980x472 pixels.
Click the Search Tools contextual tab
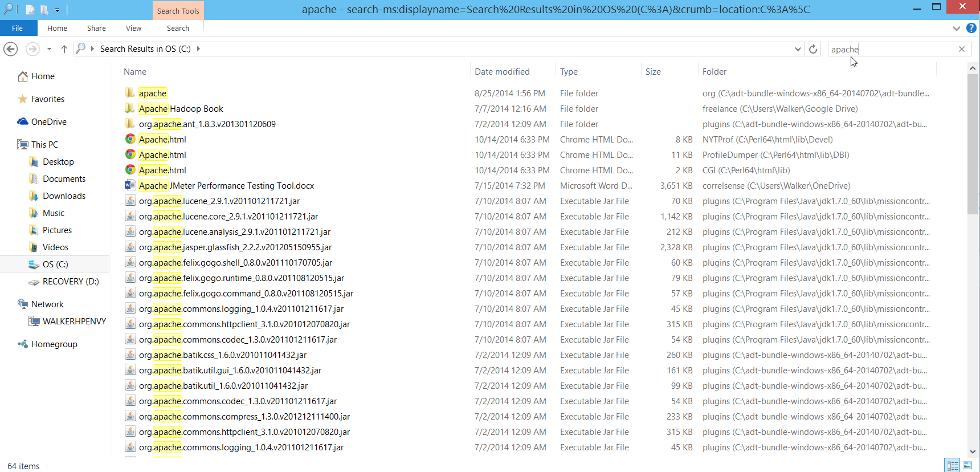click(x=178, y=11)
